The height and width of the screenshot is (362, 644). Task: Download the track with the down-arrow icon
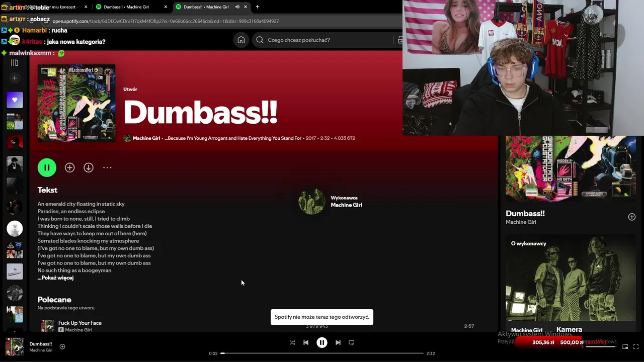(89, 168)
